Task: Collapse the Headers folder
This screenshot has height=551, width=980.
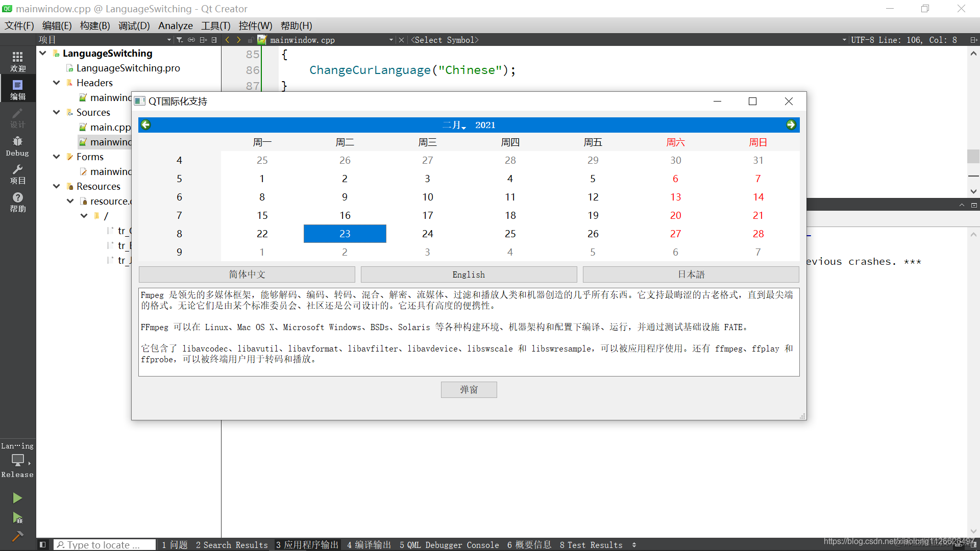Action: point(57,83)
